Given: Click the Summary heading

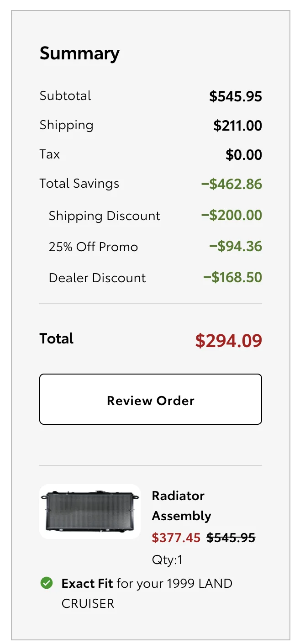Looking at the screenshot, I should click(x=79, y=53).
